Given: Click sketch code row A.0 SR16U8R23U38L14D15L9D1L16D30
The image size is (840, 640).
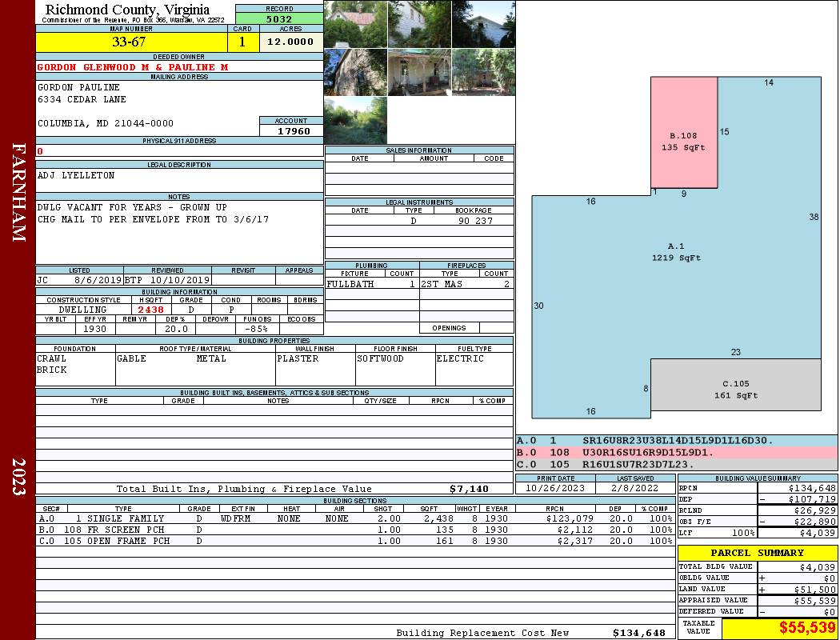Looking at the screenshot, I should [676, 441].
